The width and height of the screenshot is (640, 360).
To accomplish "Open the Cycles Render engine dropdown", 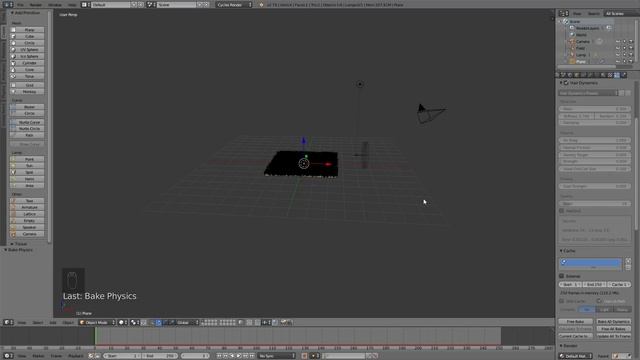I will coord(234,5).
